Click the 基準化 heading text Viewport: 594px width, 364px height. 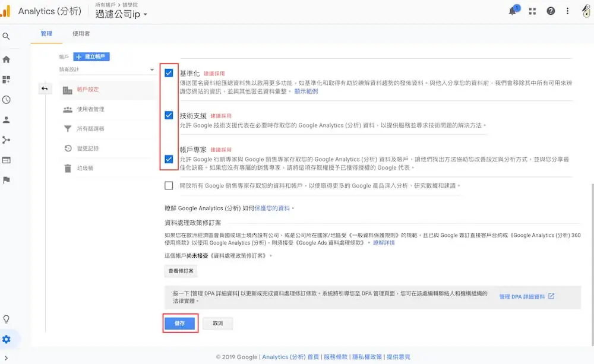tap(189, 74)
